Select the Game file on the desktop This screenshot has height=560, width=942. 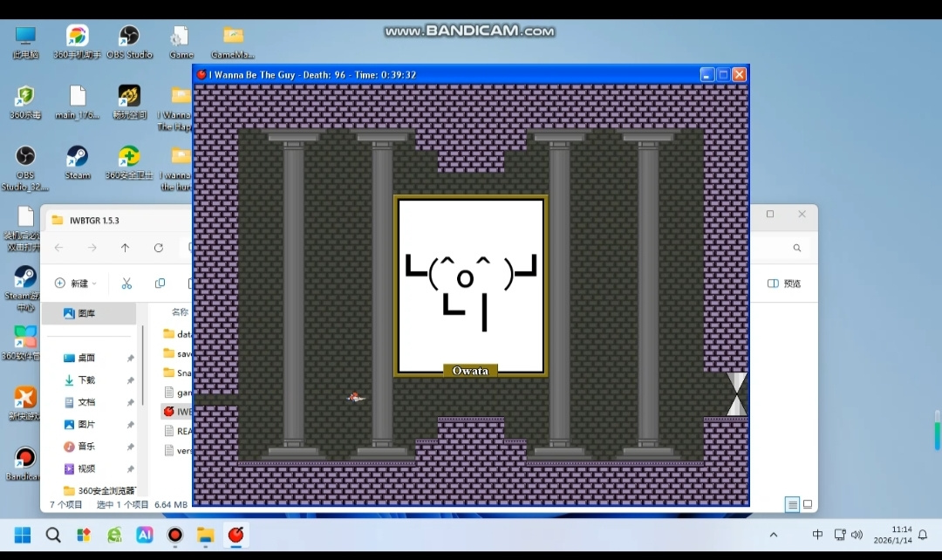pos(181,42)
